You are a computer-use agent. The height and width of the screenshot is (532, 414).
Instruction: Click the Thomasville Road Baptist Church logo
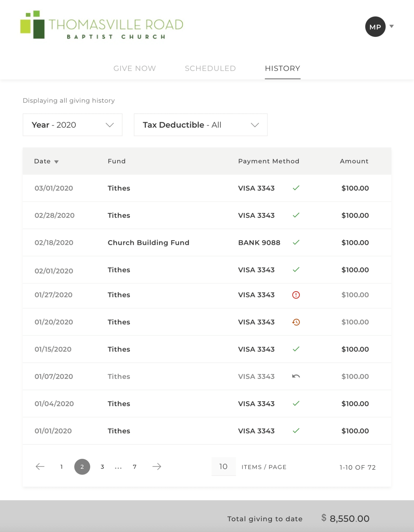pyautogui.click(x=102, y=25)
